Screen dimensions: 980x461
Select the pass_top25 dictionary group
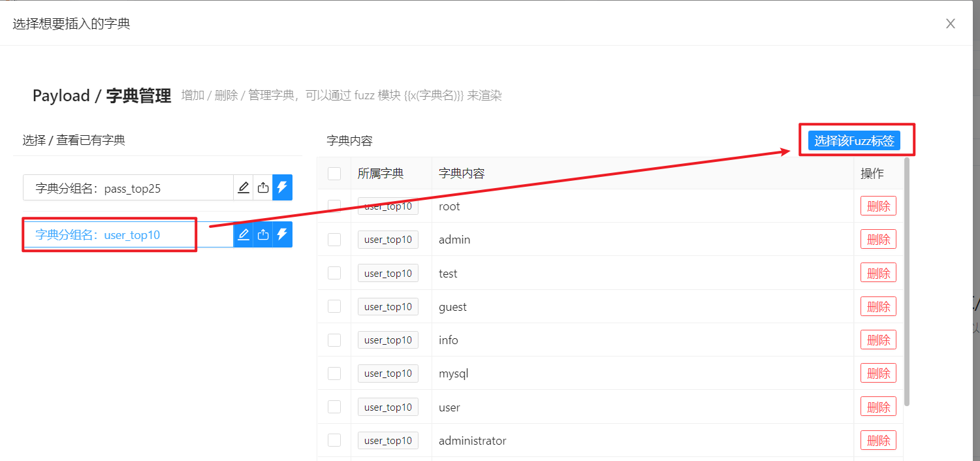(128, 188)
